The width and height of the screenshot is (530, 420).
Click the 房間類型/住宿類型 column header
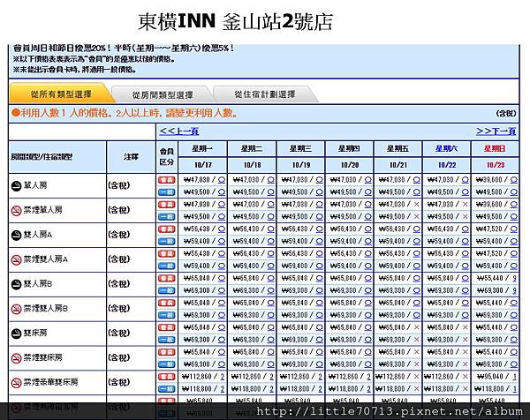point(57,157)
